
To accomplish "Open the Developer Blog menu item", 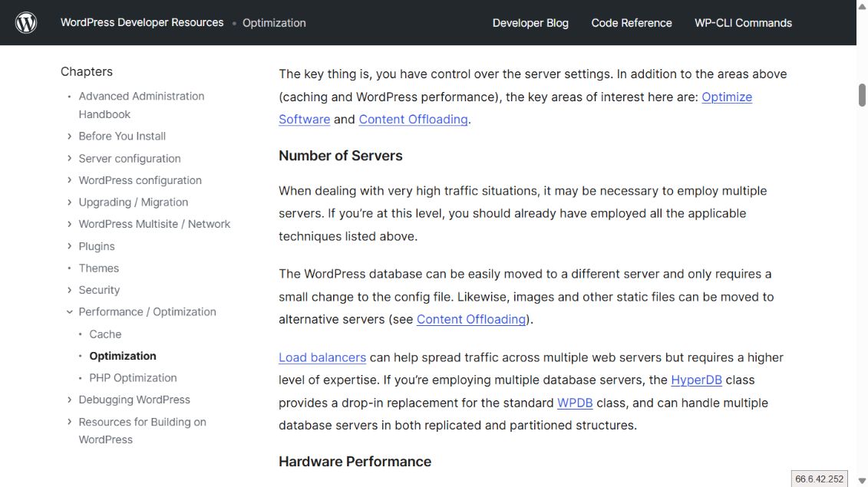I will point(530,23).
